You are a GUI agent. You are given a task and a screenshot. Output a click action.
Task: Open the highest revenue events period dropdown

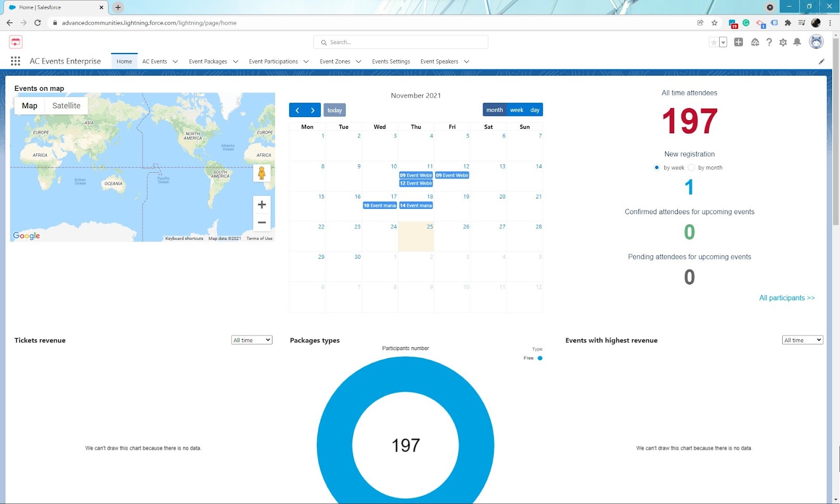point(803,340)
